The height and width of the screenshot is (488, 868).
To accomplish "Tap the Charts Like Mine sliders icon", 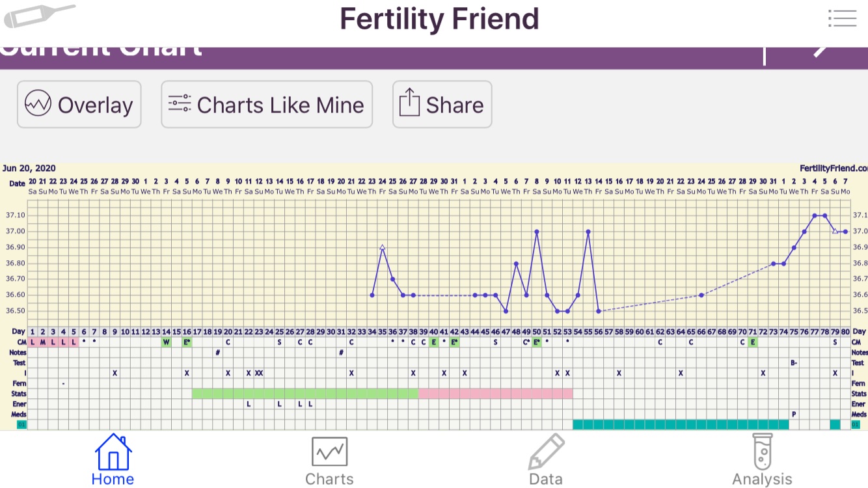I will click(x=179, y=104).
